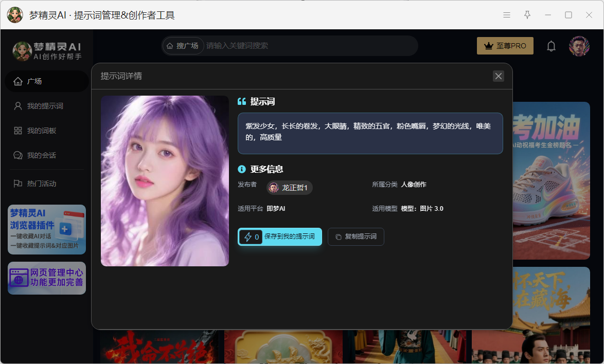The image size is (604, 364).
Task: Pin the window with the pushpin icon
Action: [x=527, y=15]
